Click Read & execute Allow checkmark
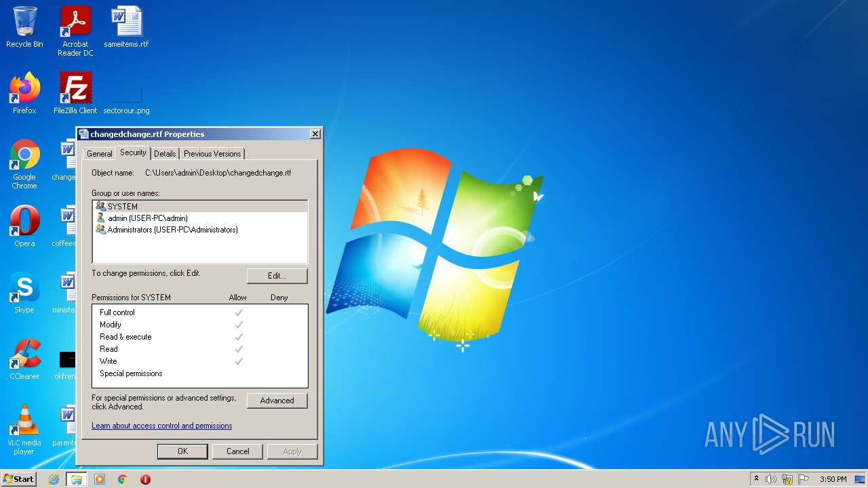This screenshot has width=868, height=488. point(239,337)
